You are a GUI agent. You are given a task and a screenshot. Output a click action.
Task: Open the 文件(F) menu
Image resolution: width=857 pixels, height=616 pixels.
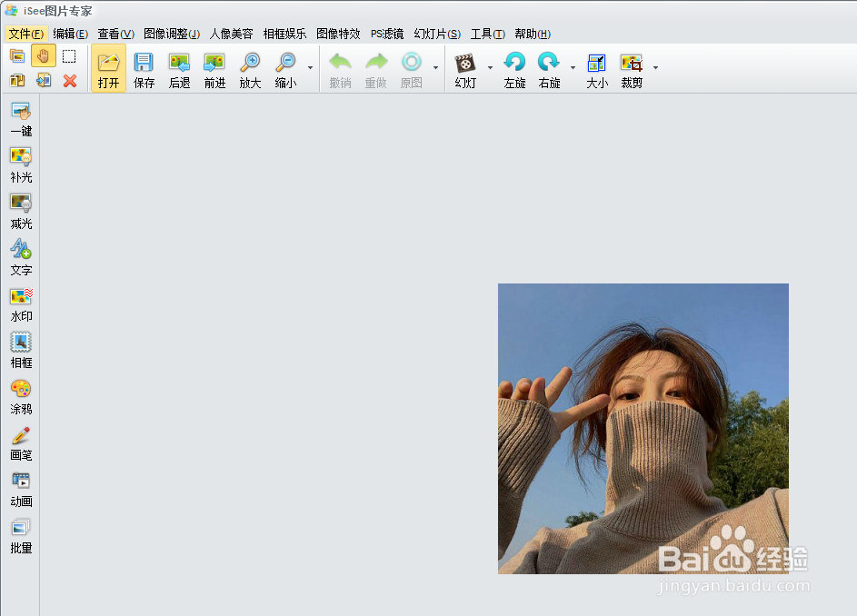pos(26,34)
